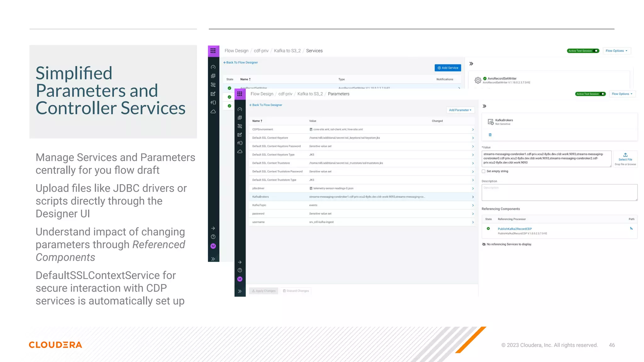Sort parameters by Name column header
Screen dimensions: 644x362
click(x=257, y=121)
